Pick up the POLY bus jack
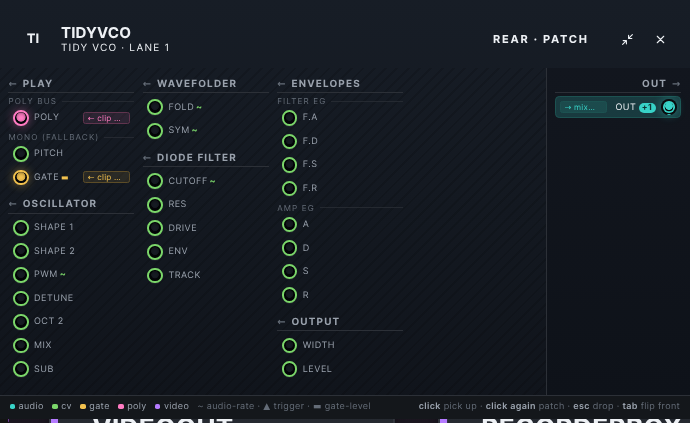690x423 pixels. click(x=21, y=118)
